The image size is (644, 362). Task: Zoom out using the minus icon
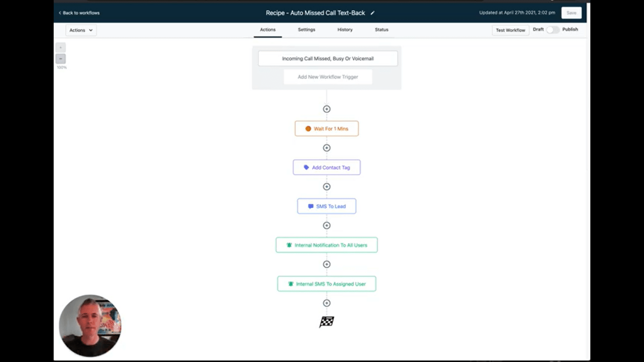61,59
